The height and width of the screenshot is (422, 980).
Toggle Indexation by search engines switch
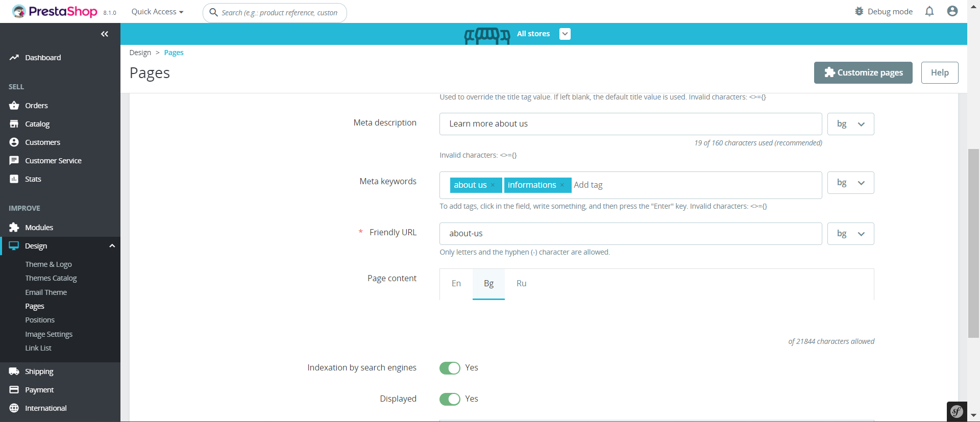(x=450, y=368)
